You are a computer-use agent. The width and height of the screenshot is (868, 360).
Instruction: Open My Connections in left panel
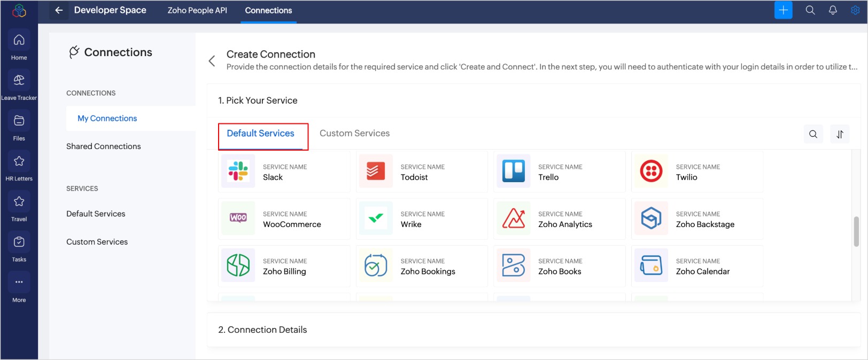pos(107,119)
